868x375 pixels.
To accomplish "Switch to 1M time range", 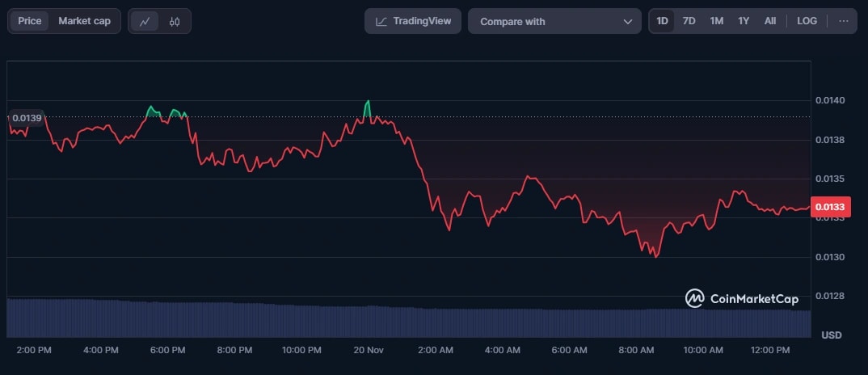I will pos(716,21).
